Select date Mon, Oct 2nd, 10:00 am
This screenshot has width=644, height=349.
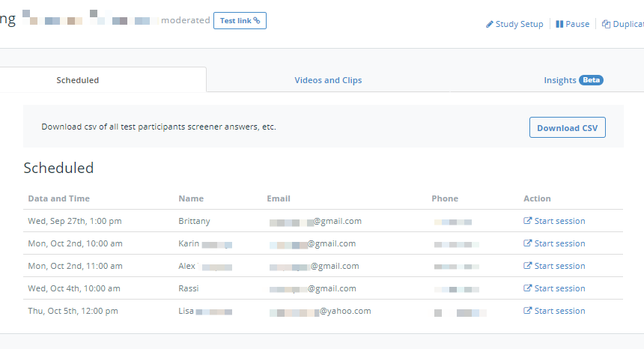point(75,244)
